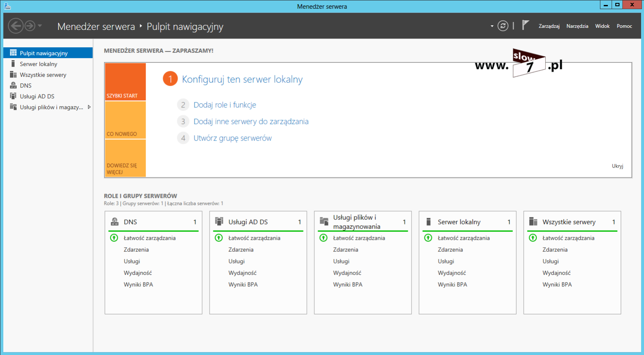Click Dodaj inne serwery do zarządzania

coord(251,122)
